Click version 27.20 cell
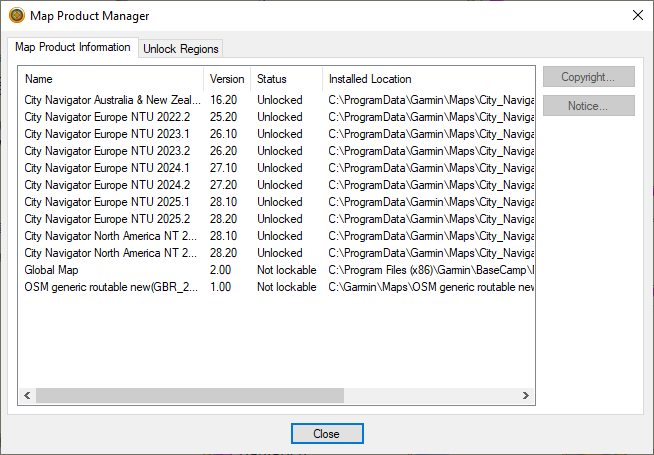 (224, 185)
